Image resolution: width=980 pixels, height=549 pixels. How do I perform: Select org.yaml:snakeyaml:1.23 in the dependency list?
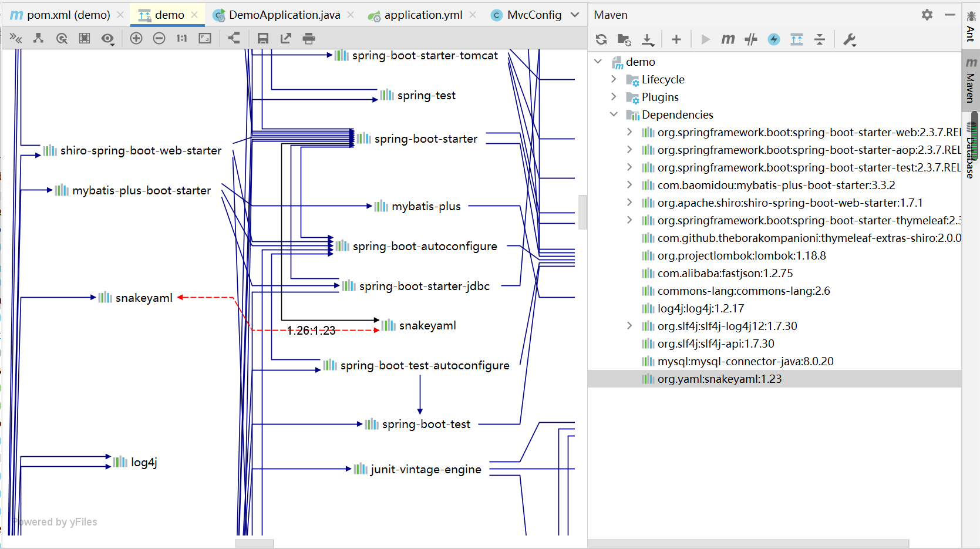(x=719, y=379)
